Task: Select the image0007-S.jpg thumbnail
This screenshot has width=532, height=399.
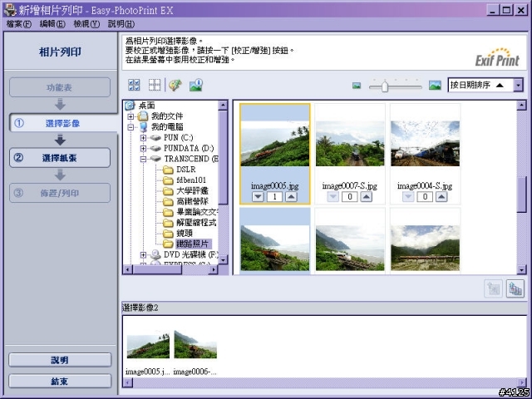Action: (x=350, y=144)
